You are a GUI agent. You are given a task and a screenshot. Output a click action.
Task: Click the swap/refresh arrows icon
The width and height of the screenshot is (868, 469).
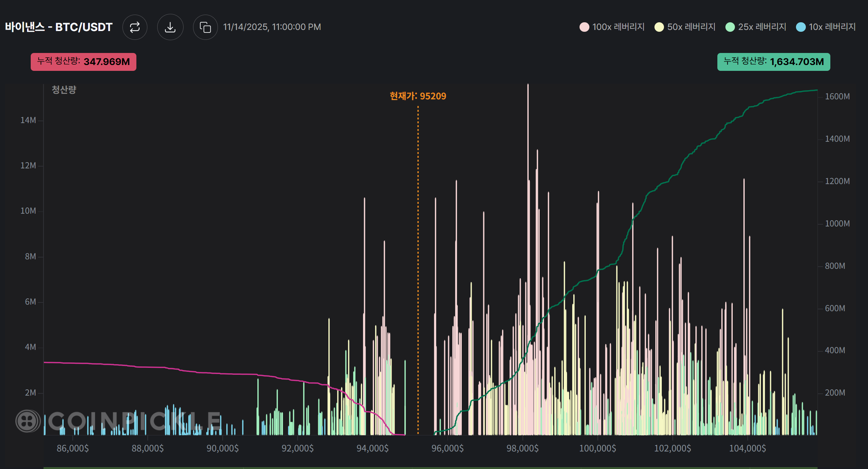pyautogui.click(x=135, y=27)
